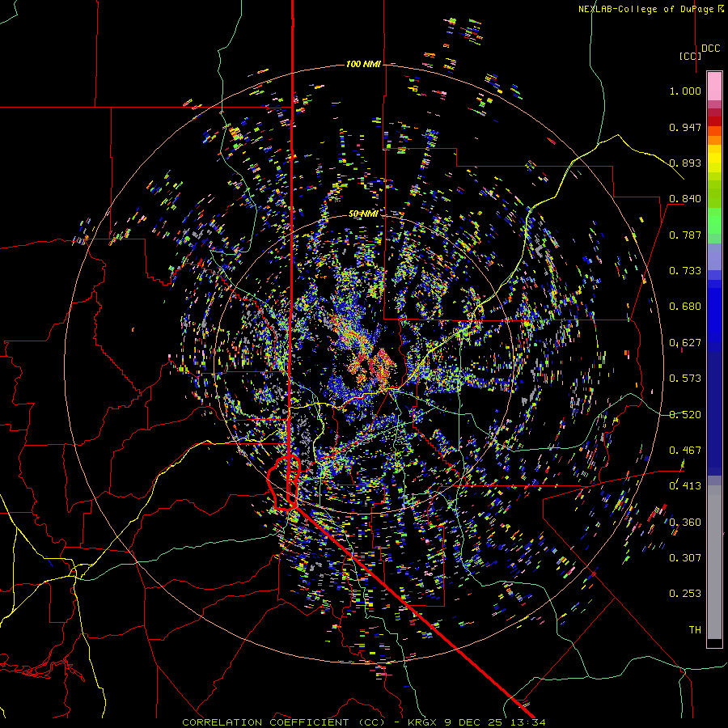The image size is (728, 728).
Task: Click the 0.947 legend value
Action: pos(685,127)
